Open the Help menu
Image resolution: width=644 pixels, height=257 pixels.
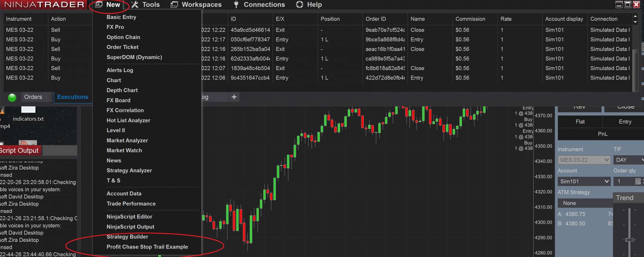click(x=309, y=5)
